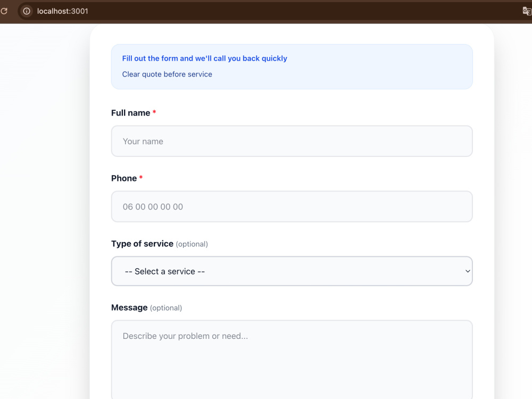Click the Type of service label
The image size is (532, 399).
click(142, 244)
